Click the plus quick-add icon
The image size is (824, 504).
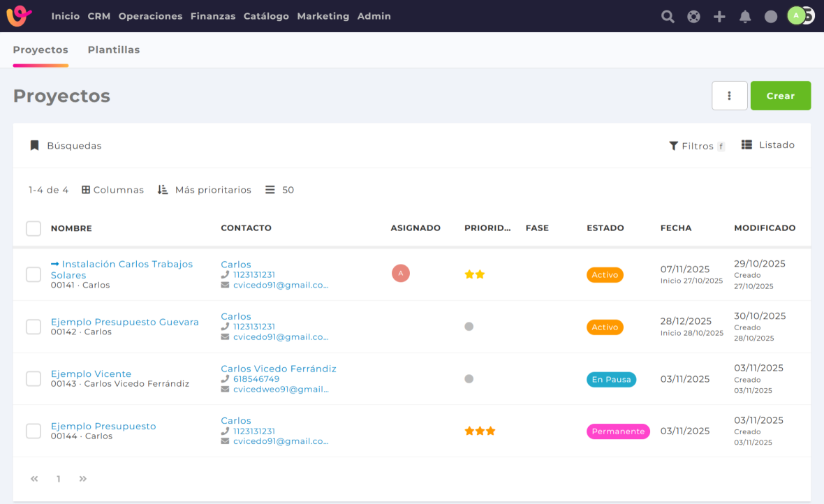point(719,17)
